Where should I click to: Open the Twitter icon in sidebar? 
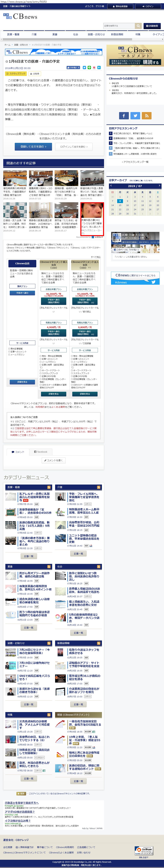135,116
